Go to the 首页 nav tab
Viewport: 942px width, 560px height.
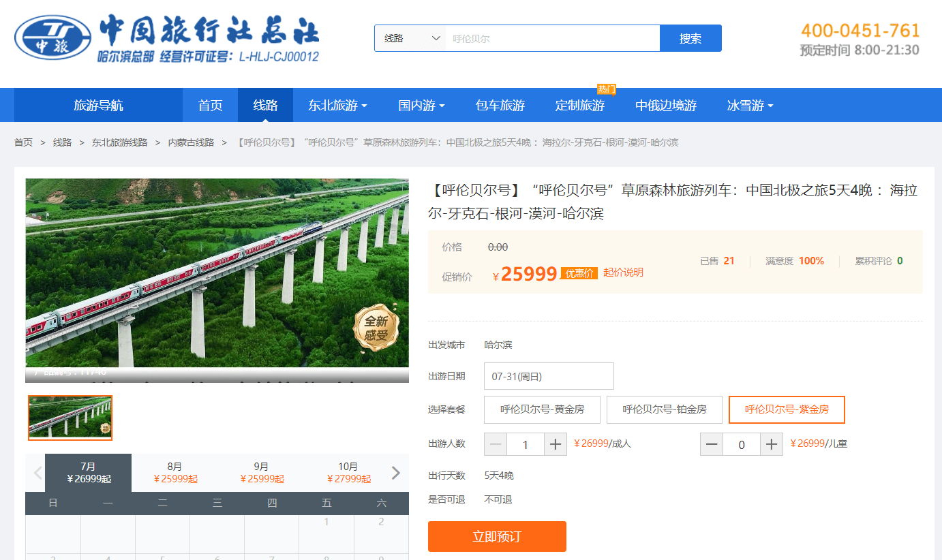pyautogui.click(x=210, y=106)
